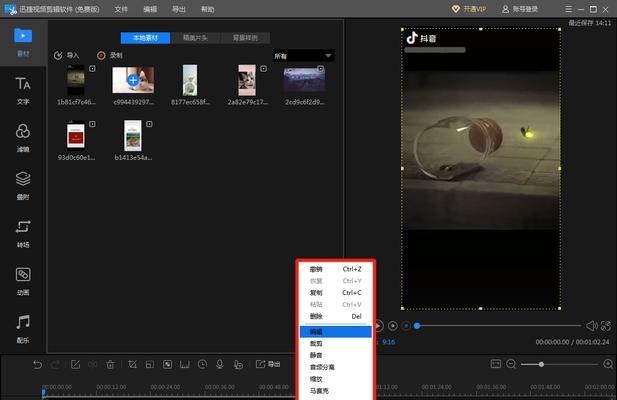Select the 2cd9c6f2d9 clip thumbnail

tap(304, 79)
